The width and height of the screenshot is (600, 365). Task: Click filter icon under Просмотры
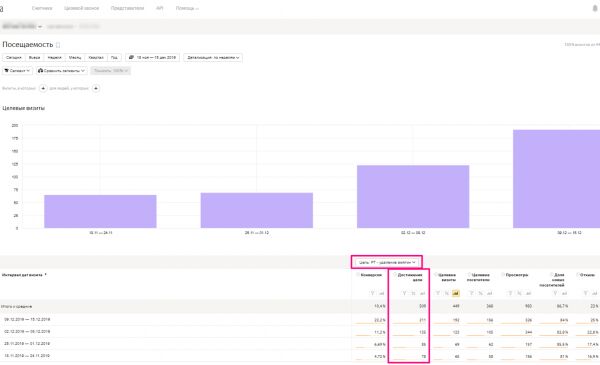[510, 293]
